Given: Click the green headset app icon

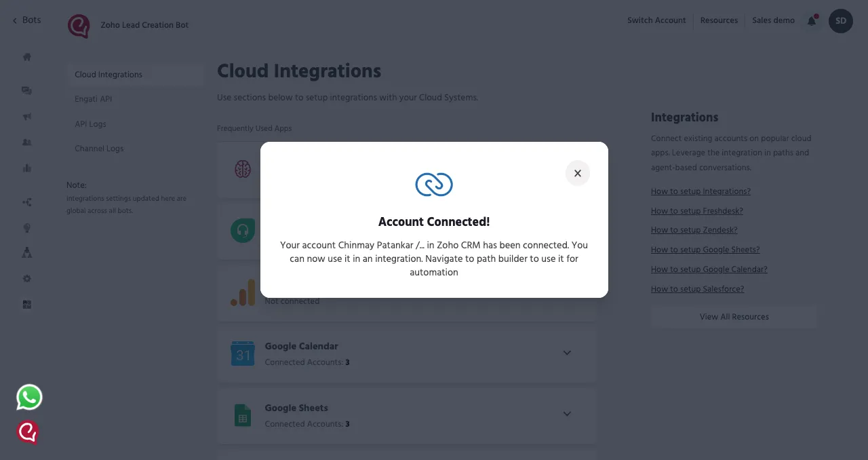Looking at the screenshot, I should point(243,231).
